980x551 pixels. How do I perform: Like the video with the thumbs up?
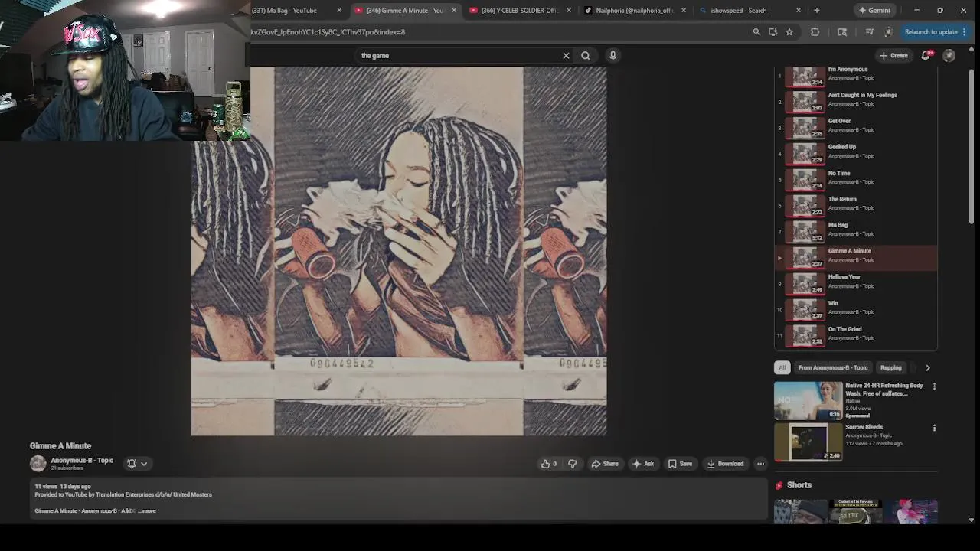click(549, 464)
